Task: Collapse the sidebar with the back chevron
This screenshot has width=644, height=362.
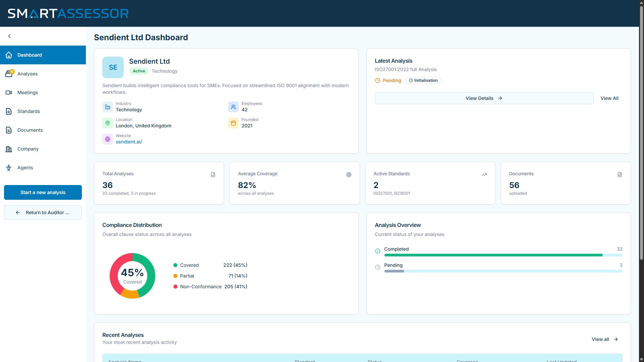Action: [x=9, y=36]
